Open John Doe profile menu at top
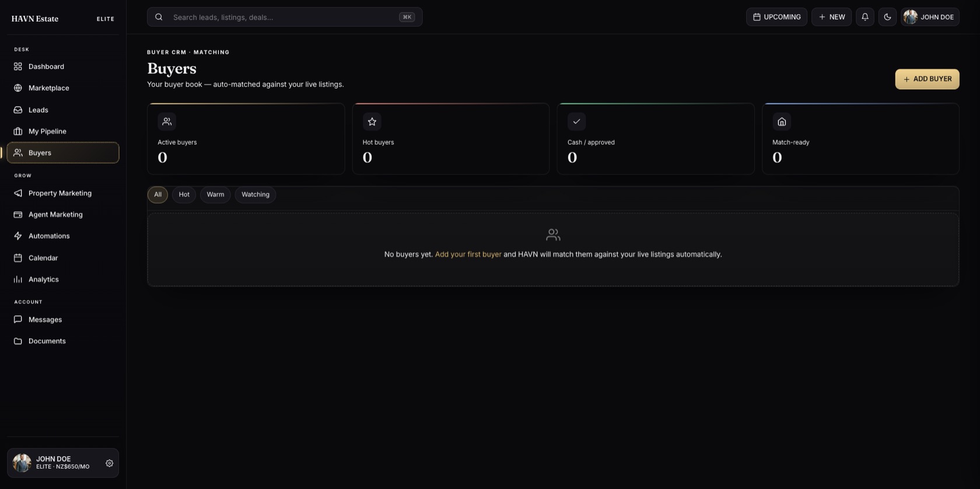Image resolution: width=980 pixels, height=489 pixels. (930, 17)
